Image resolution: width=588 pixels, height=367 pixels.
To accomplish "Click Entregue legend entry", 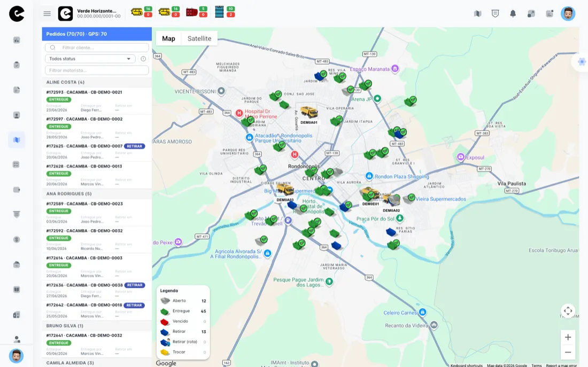I will [x=183, y=311].
